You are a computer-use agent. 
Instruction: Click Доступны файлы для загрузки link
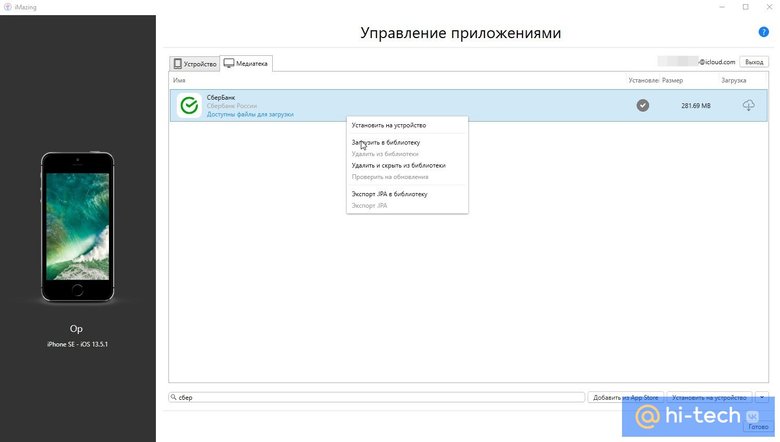250,114
